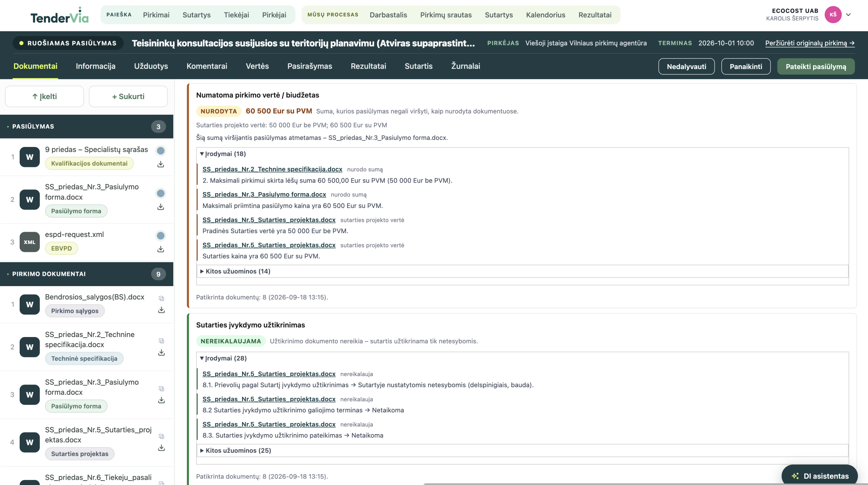This screenshot has width=868, height=485.
Task: Toggle status circle for espd-request.xml
Action: coord(161,236)
